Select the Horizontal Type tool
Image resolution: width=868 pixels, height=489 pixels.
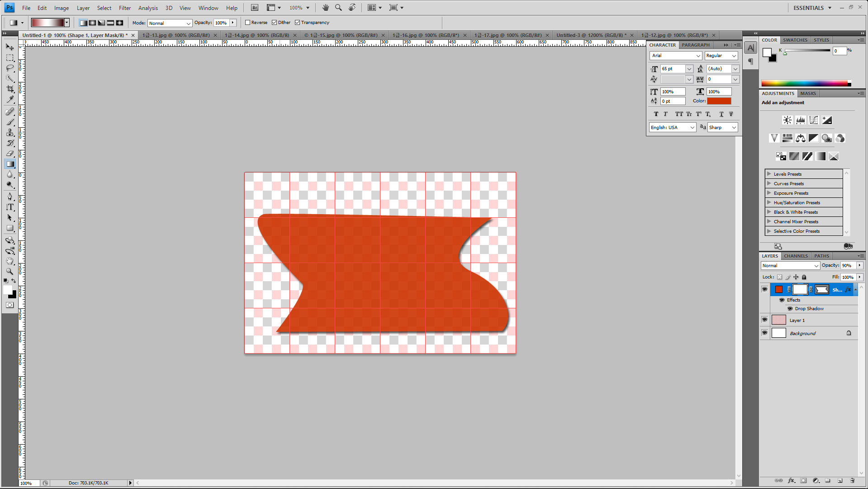[x=10, y=207]
